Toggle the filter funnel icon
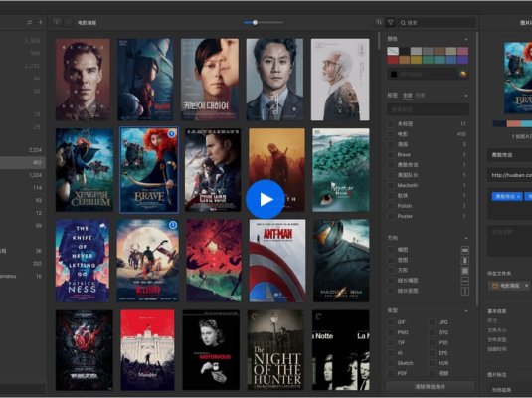 point(391,23)
